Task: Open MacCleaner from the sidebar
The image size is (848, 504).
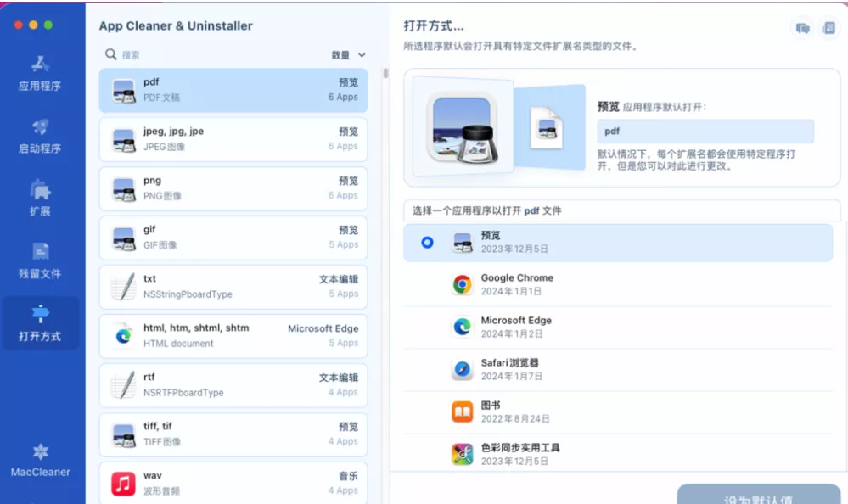Action: pos(41,461)
